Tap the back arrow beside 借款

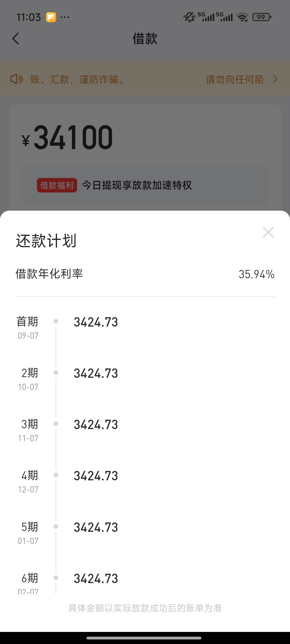click(16, 39)
